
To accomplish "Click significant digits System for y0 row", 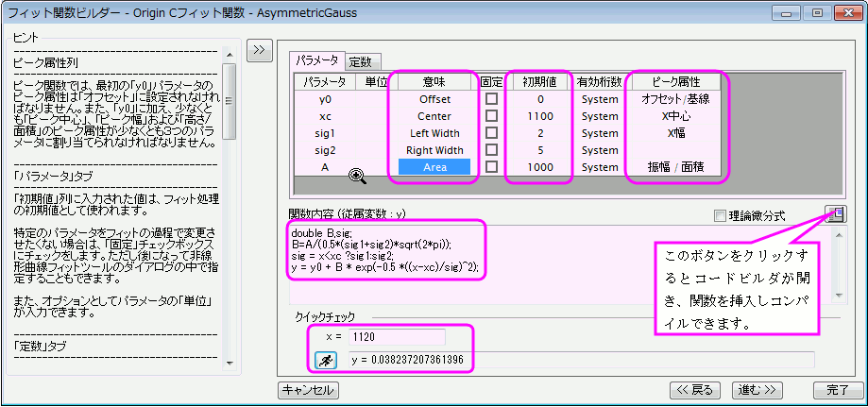I will tap(600, 99).
